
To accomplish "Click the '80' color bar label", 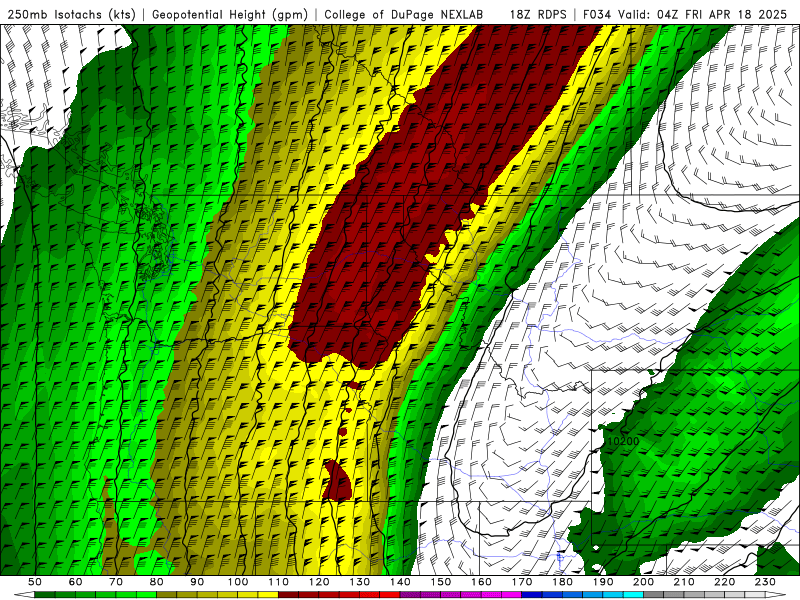I will point(157,582).
